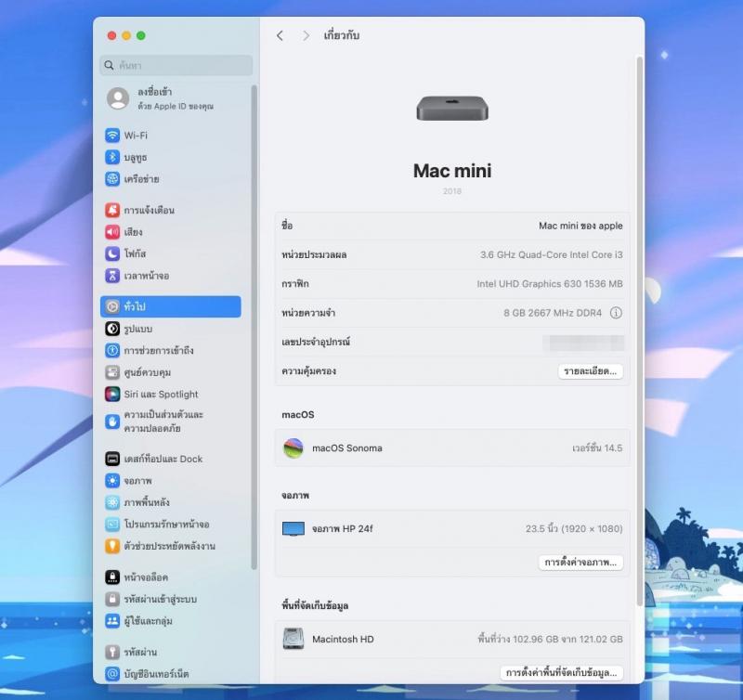Click the coverage รายละเอียด... button
The height and width of the screenshot is (700, 743).
pyautogui.click(x=591, y=371)
